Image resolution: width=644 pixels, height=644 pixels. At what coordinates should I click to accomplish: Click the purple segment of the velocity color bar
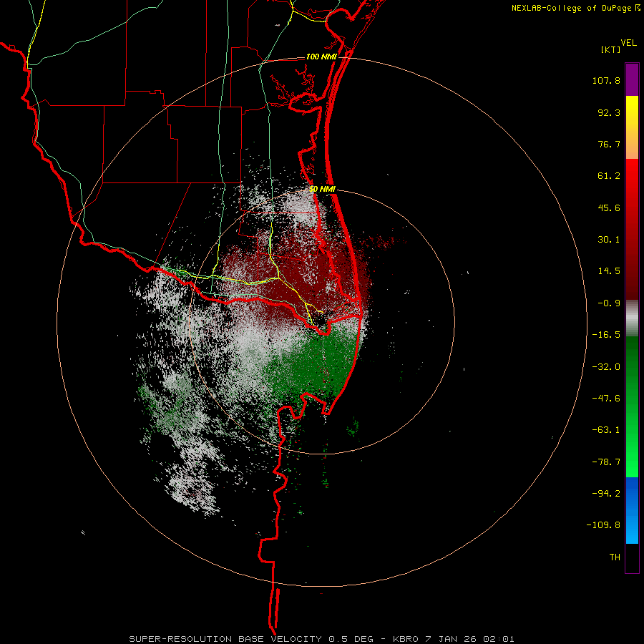[x=632, y=79]
